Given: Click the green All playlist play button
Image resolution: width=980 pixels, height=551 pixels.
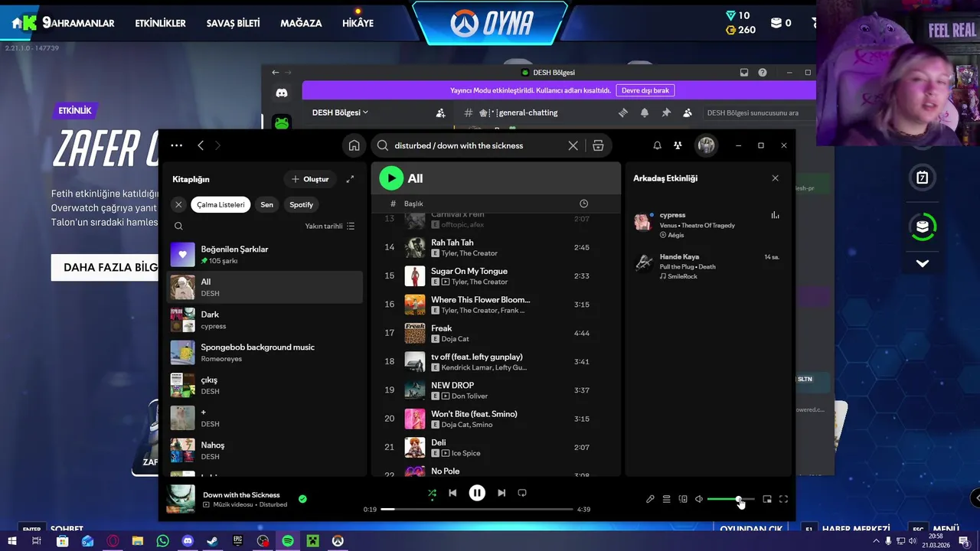Looking at the screenshot, I should tap(391, 178).
